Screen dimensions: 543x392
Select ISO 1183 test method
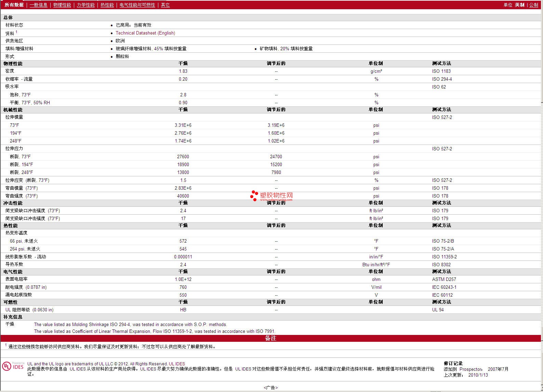point(441,71)
